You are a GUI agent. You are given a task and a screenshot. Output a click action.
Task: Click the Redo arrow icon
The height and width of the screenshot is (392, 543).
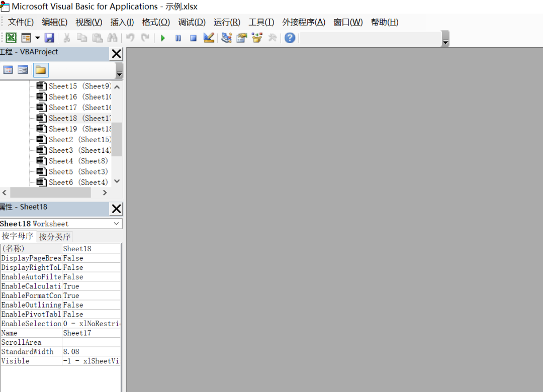[x=145, y=38]
